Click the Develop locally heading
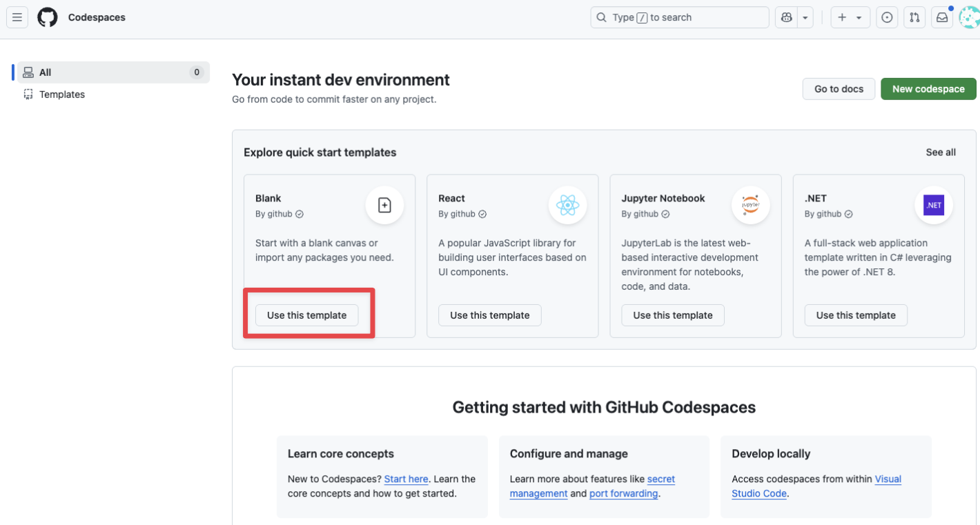 pos(771,454)
